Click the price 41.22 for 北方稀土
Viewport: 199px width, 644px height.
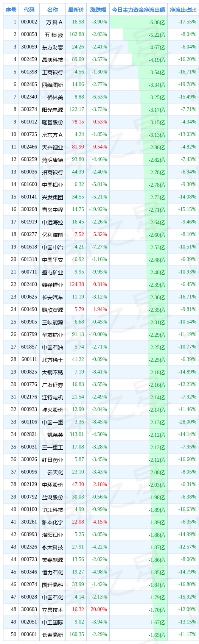(x=78, y=360)
